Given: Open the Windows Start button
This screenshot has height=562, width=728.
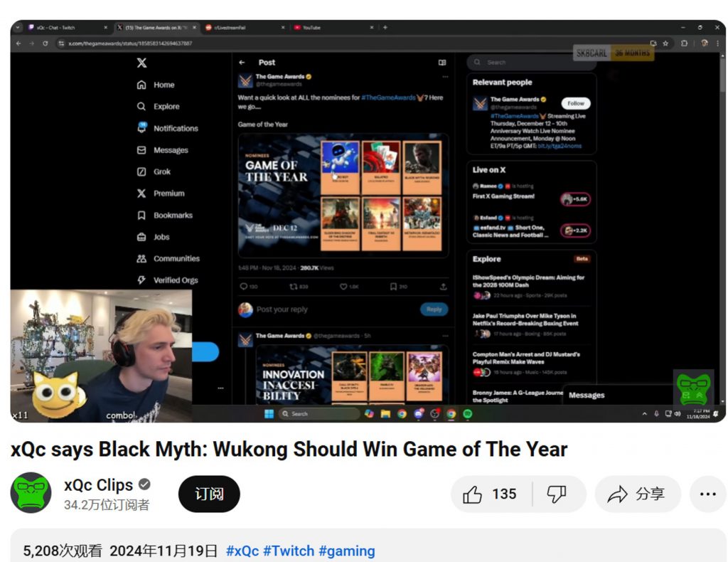Looking at the screenshot, I should pyautogui.click(x=269, y=413).
